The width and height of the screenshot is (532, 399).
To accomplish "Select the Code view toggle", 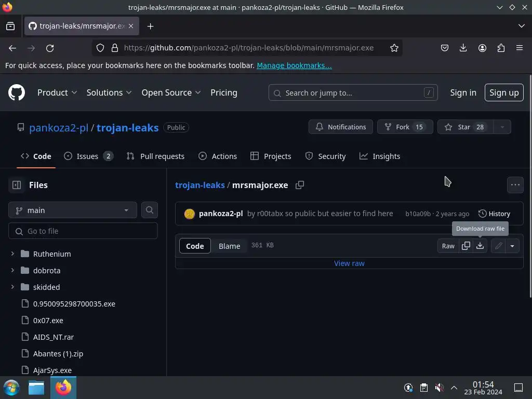I will 195,246.
